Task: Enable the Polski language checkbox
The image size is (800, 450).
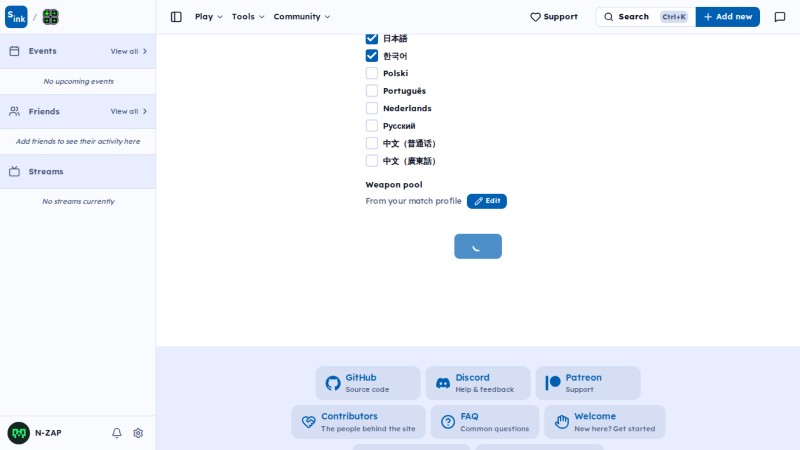Action: click(x=372, y=73)
